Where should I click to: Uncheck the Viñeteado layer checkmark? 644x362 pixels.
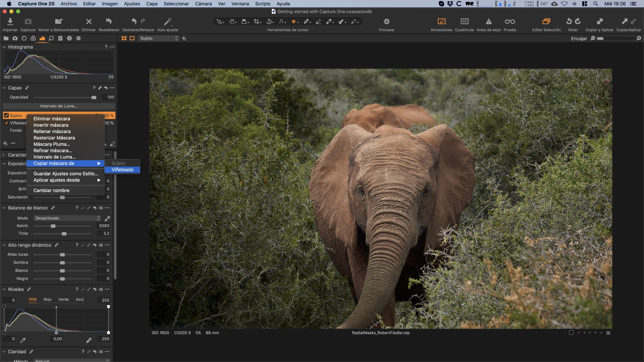(7, 123)
